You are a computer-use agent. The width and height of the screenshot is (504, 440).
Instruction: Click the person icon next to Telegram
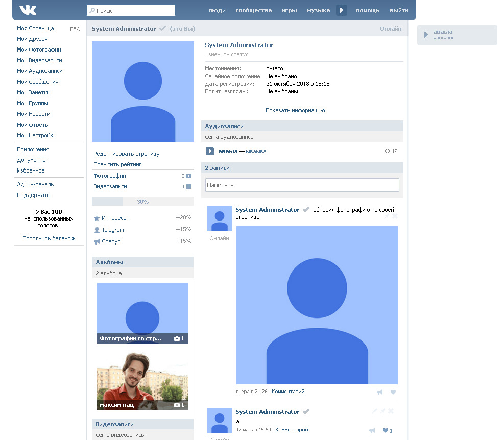click(x=97, y=230)
